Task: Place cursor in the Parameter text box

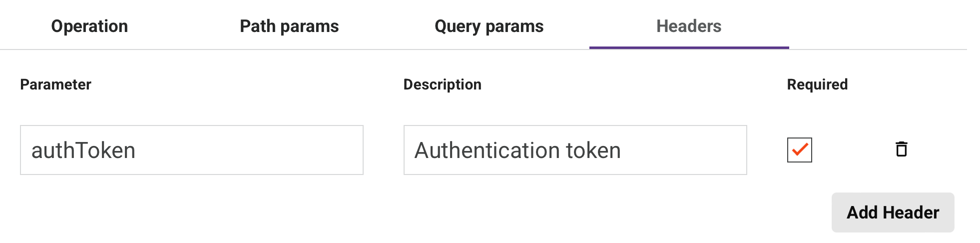Action: tap(191, 150)
